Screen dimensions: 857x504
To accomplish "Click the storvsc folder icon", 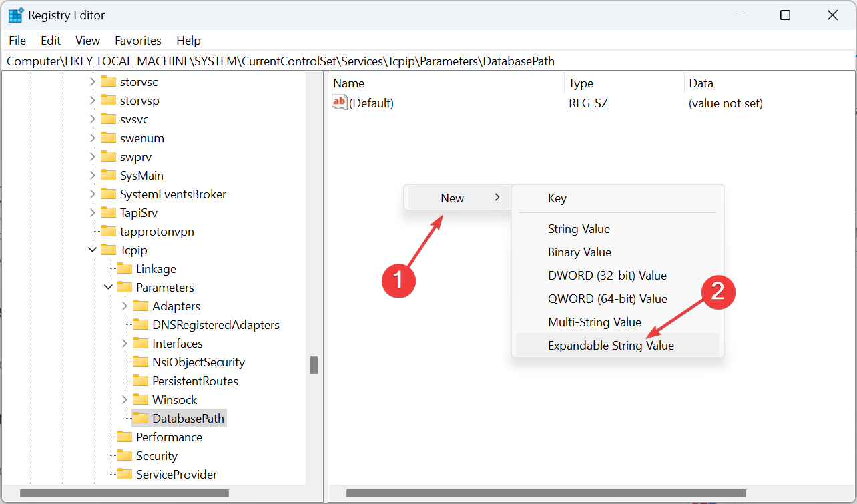I will (109, 82).
